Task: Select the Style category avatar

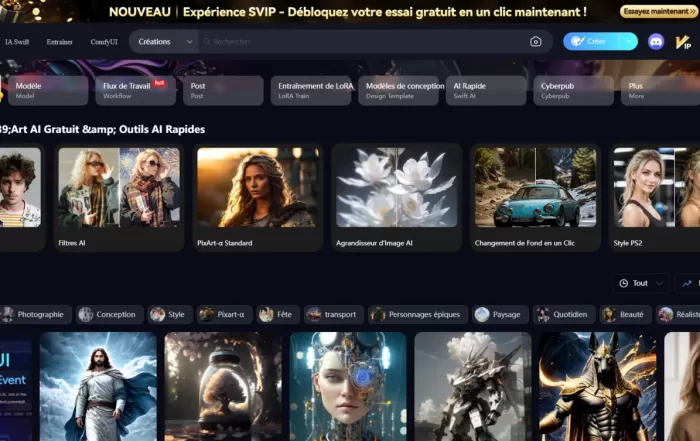Action: pos(157,314)
